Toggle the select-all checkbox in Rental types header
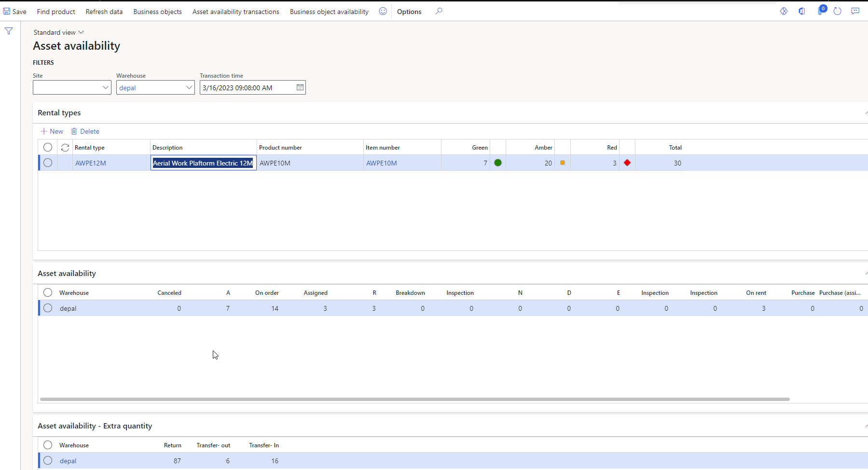Viewport: 868px width, 470px height. click(47, 147)
